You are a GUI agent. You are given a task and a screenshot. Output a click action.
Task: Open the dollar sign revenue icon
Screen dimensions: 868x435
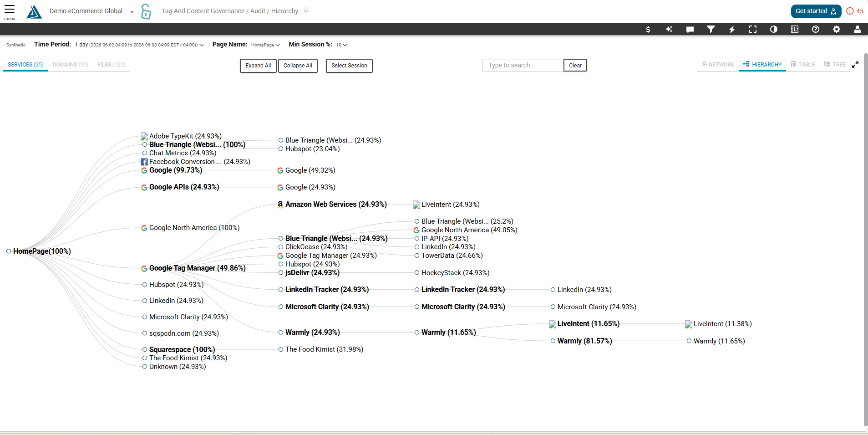click(648, 29)
